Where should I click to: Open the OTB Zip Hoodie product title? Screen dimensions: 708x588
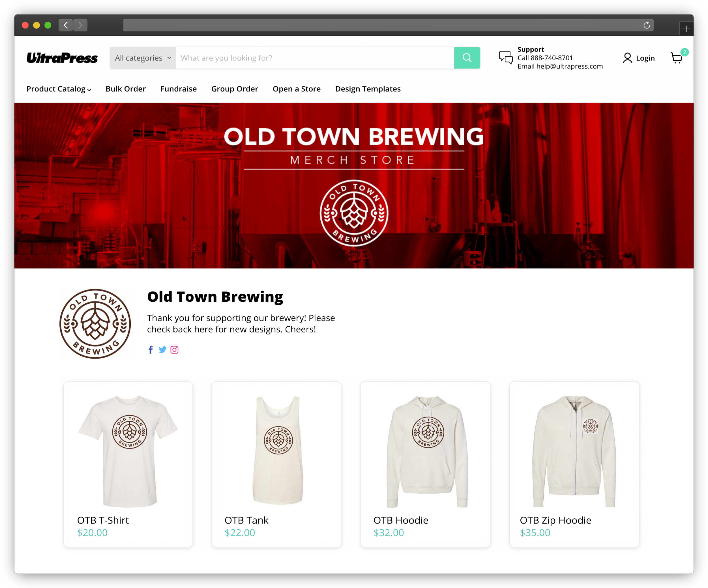point(555,520)
